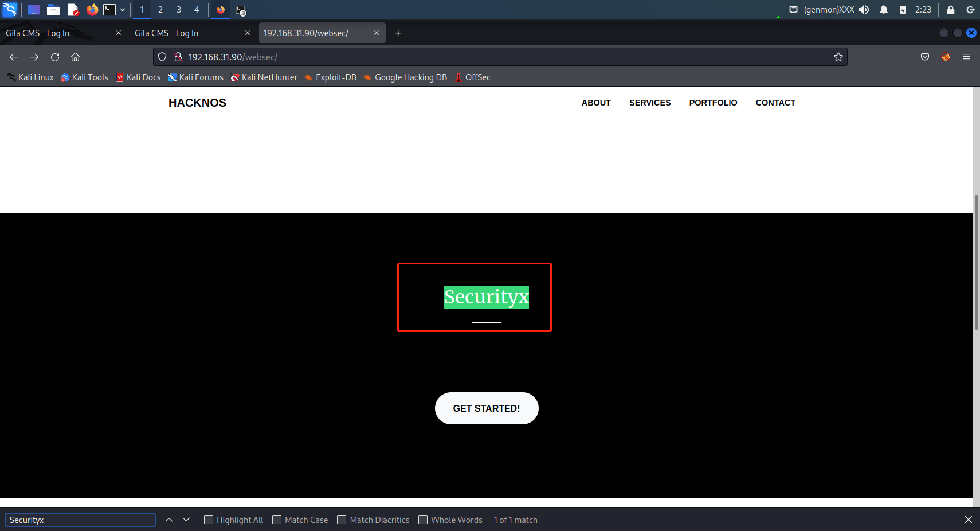
Task: Go forward to the next page
Action: click(x=34, y=57)
